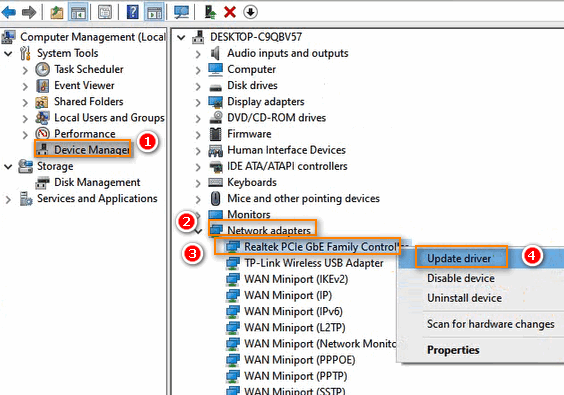Collapse the System Tools tree node
Viewport: 564px width, 395px height.
(8, 54)
